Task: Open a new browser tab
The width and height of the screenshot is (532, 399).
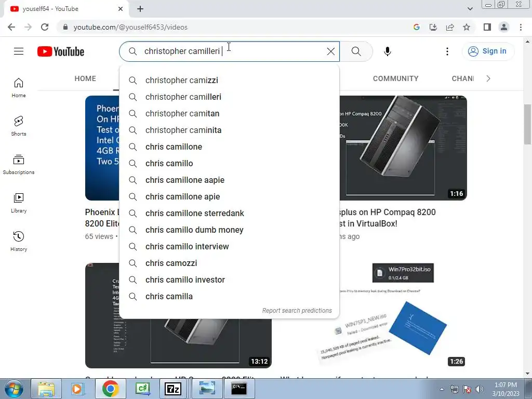Action: click(140, 9)
